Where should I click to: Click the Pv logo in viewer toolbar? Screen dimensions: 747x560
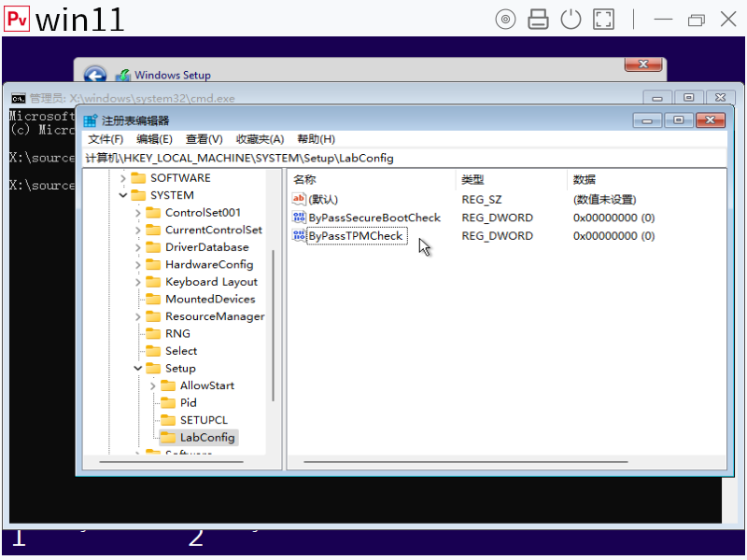[x=17, y=19]
